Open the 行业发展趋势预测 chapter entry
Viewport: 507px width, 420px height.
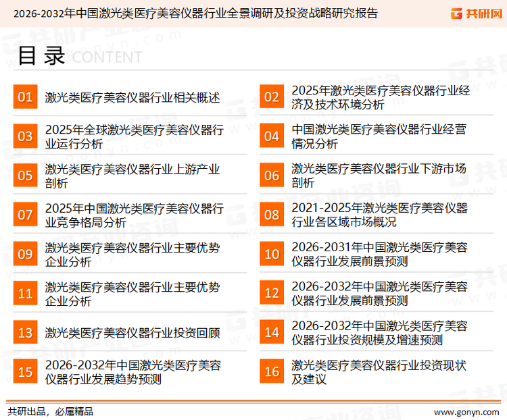[x=132, y=372]
